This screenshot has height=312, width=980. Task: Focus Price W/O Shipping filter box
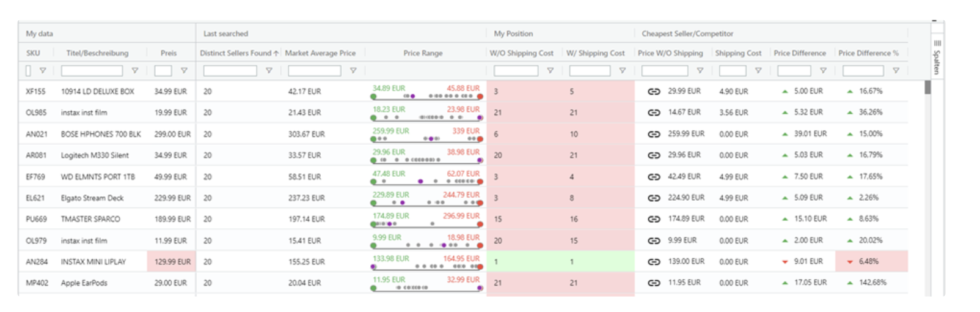[x=665, y=71]
